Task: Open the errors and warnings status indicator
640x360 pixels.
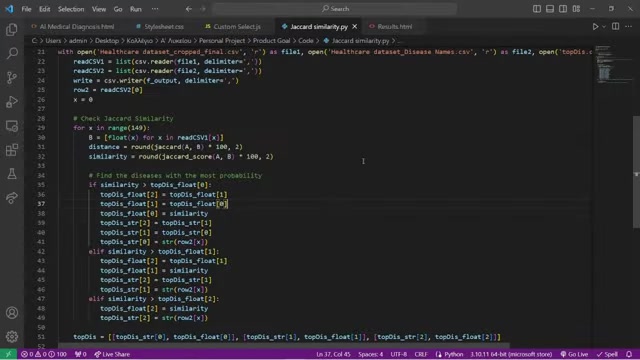Action: point(44,354)
